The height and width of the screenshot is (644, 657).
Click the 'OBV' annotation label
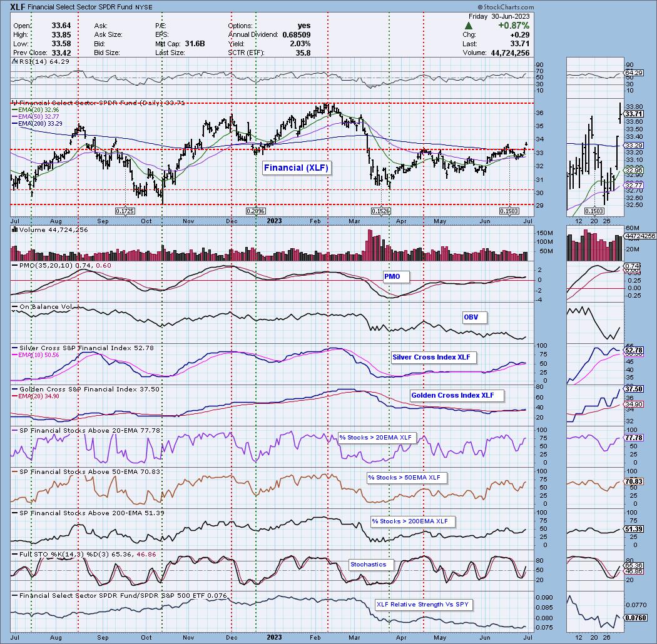pyautogui.click(x=475, y=318)
